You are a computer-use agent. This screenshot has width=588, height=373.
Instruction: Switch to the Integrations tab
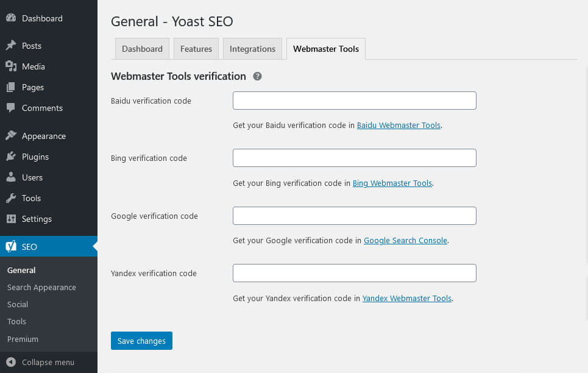click(252, 49)
